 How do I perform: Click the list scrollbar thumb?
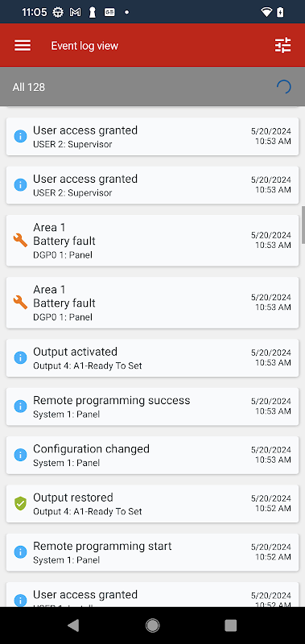tap(303, 225)
